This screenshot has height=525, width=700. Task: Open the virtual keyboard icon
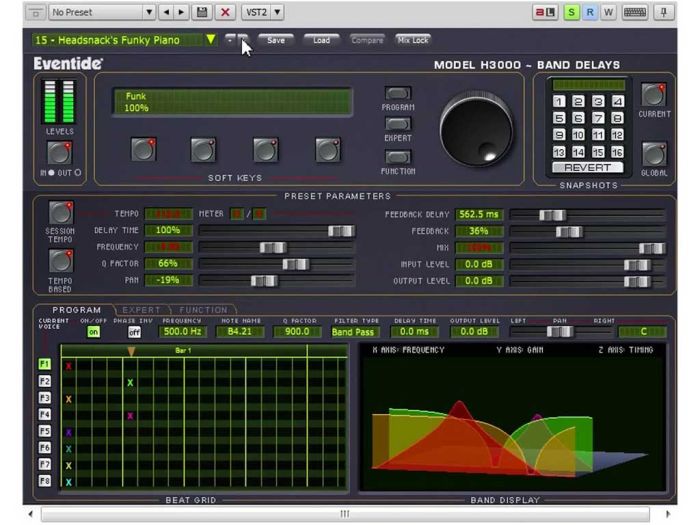[635, 12]
